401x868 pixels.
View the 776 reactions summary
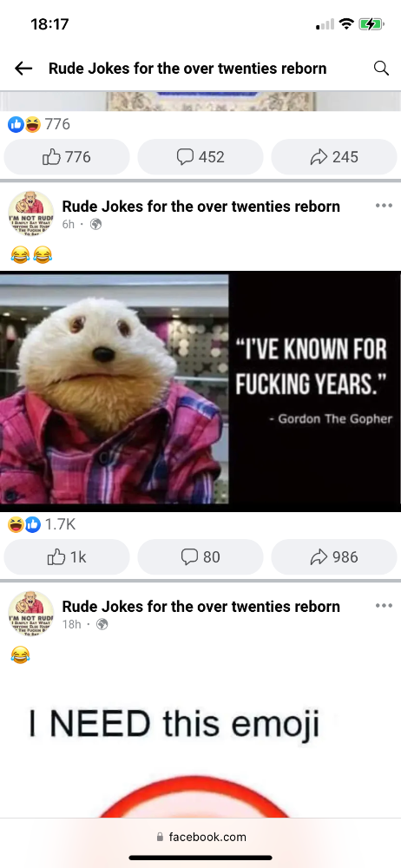click(39, 124)
